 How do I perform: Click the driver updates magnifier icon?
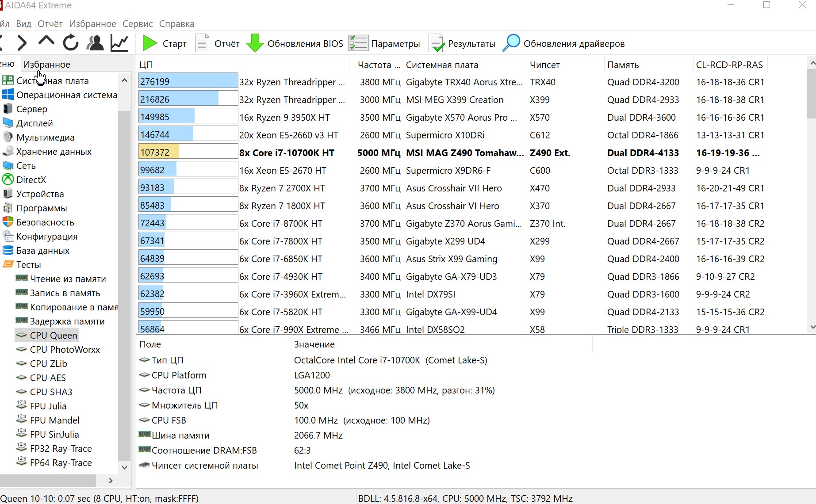[511, 43]
